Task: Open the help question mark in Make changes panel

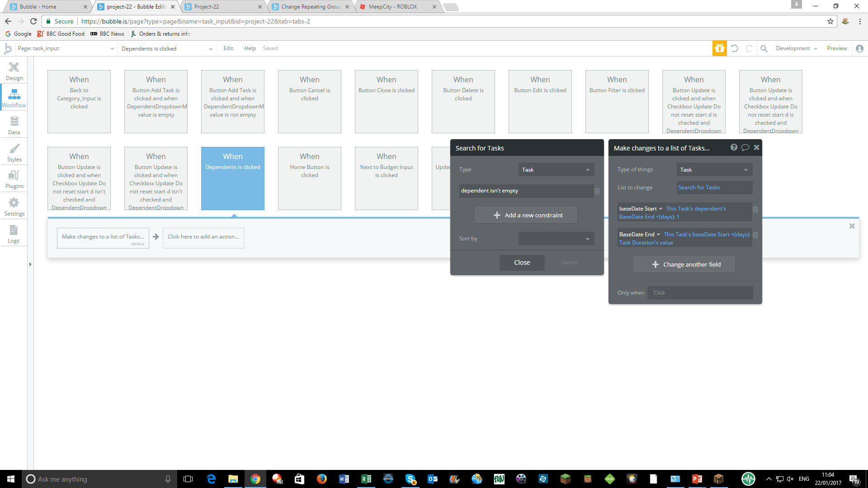Action: pos(734,147)
